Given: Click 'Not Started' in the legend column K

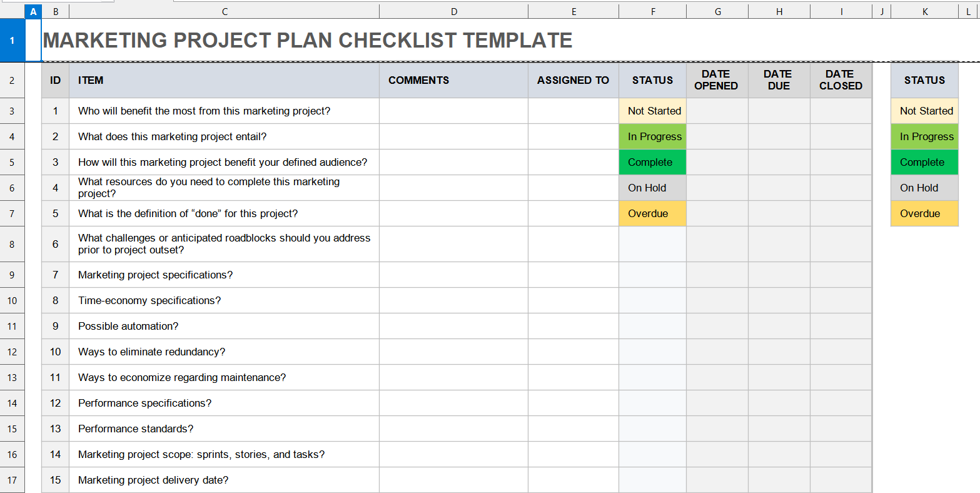Looking at the screenshot, I should pyautogui.click(x=924, y=111).
